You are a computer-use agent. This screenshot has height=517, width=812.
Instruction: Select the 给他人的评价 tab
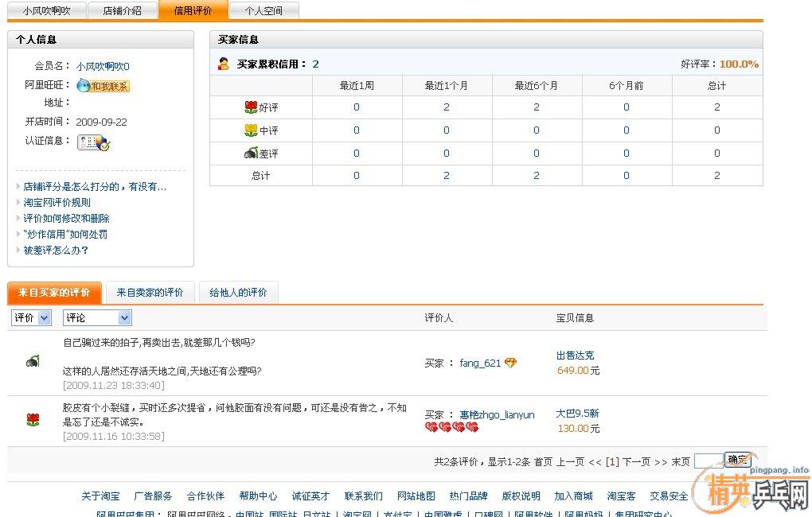point(238,293)
